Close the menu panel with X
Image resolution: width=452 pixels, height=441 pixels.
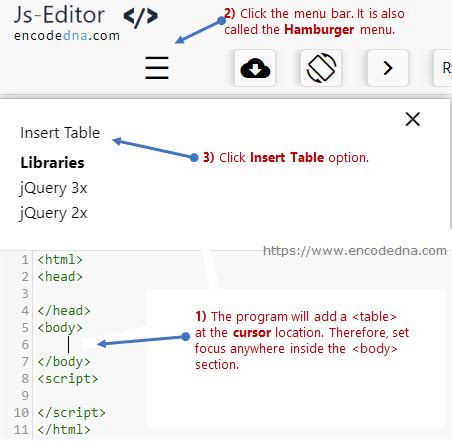(413, 119)
